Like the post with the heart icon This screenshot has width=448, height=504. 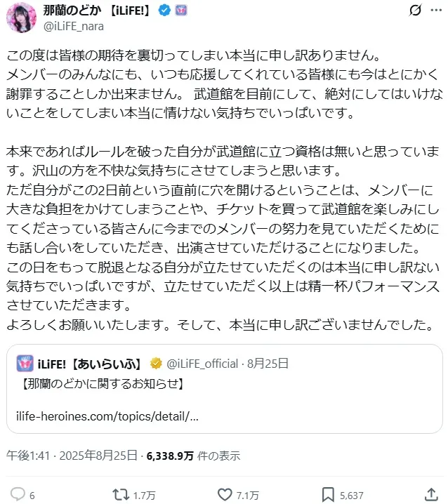pos(225,494)
